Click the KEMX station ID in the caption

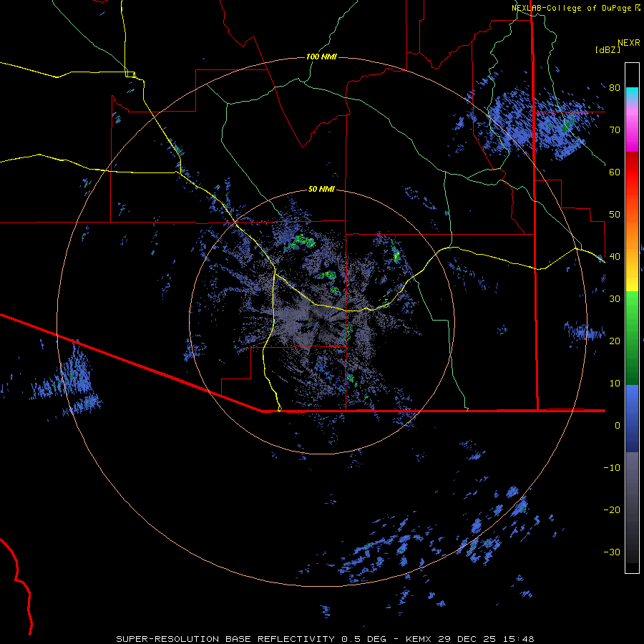(420, 639)
